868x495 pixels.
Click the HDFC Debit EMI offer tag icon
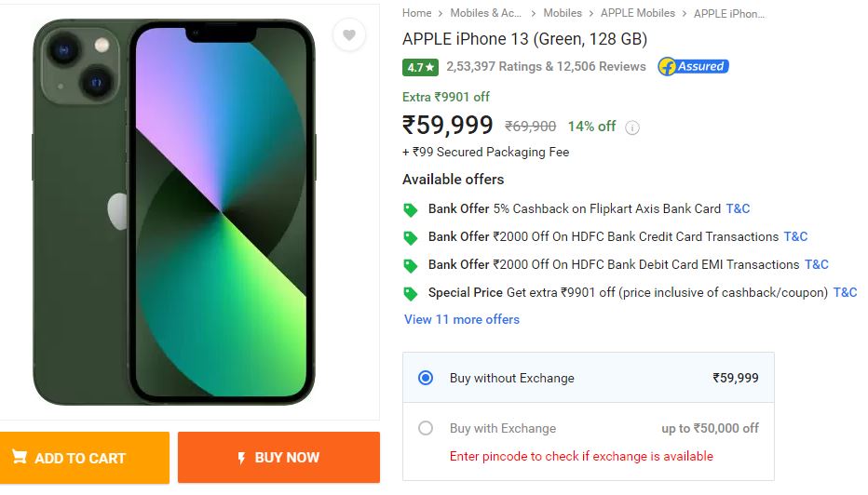410,266
